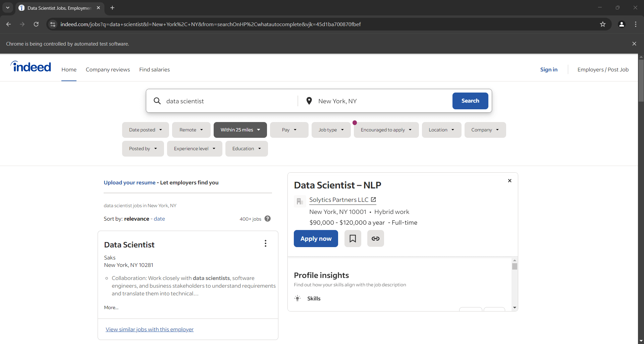Close the Data Scientist – NLP panel
This screenshot has width=644, height=344.
(x=509, y=181)
